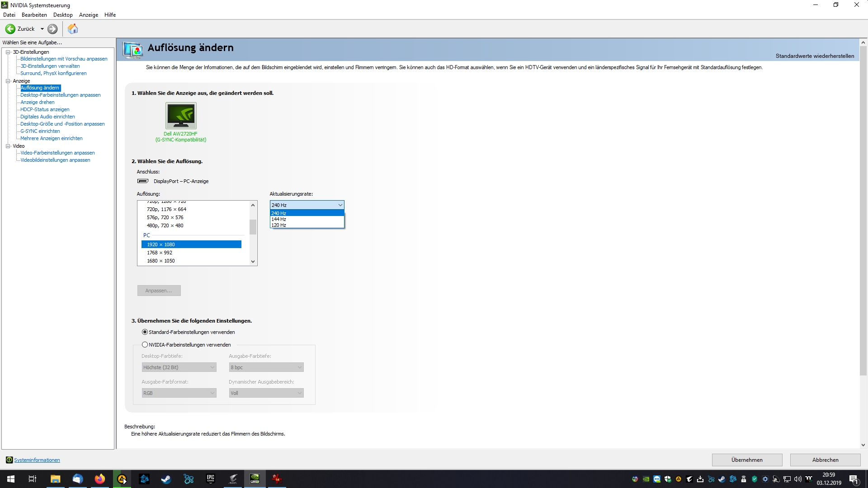The image size is (868, 488).
Task: Select the Dell AW2720HF monitor icon
Action: tap(181, 116)
